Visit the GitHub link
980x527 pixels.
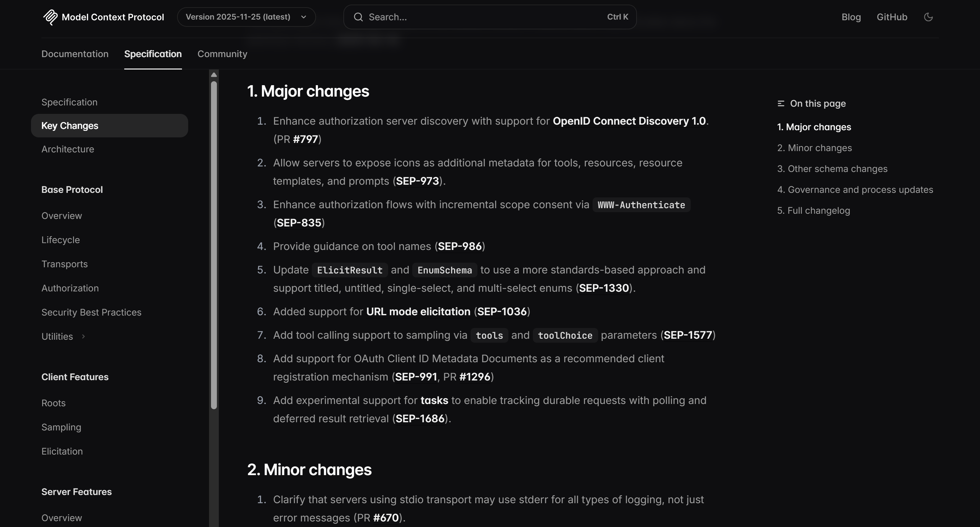pos(892,17)
